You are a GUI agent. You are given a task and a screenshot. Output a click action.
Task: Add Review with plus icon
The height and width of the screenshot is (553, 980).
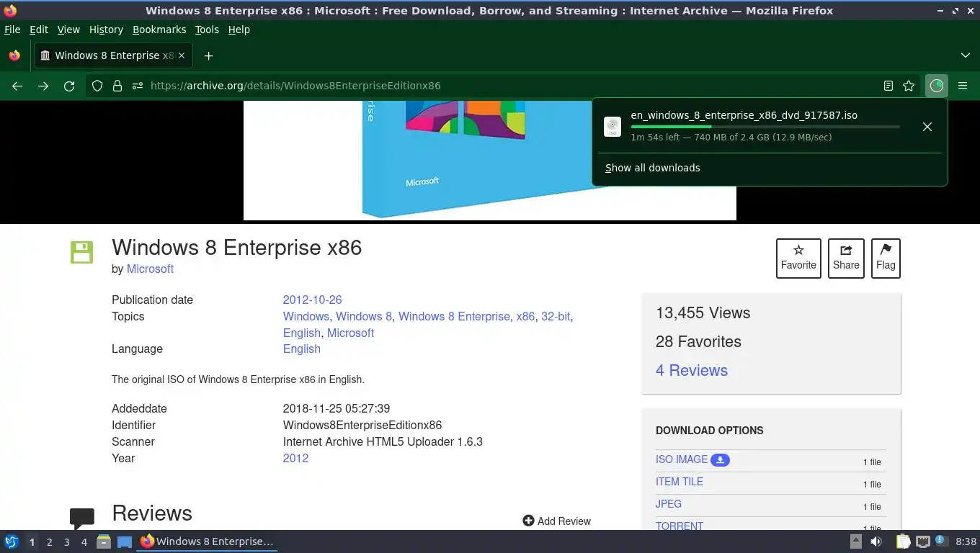pos(556,521)
